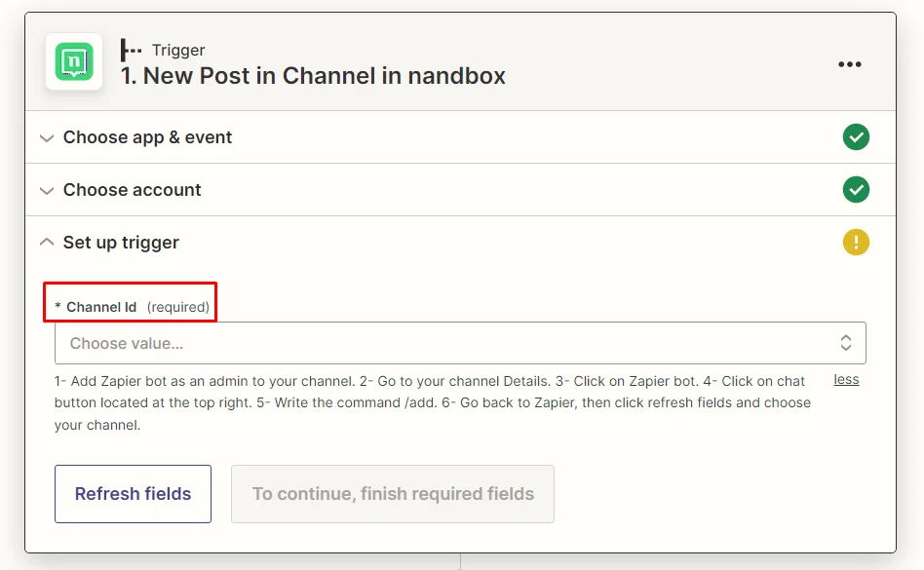Click up-down arrows in Channel Id field

pyautogui.click(x=846, y=343)
